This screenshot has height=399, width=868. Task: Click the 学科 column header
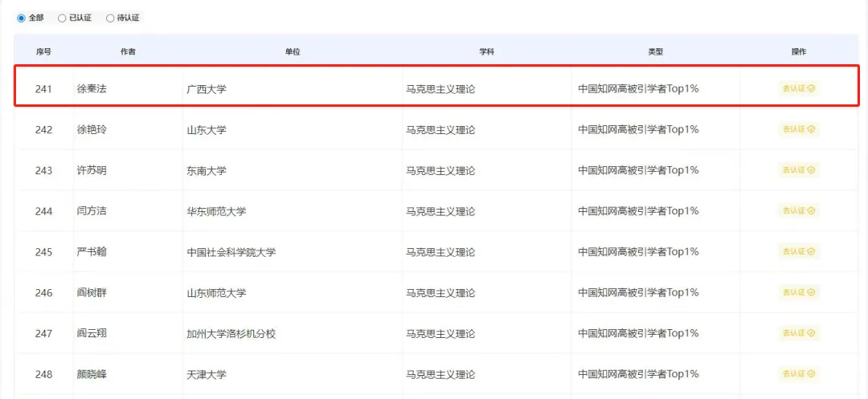pyautogui.click(x=486, y=51)
